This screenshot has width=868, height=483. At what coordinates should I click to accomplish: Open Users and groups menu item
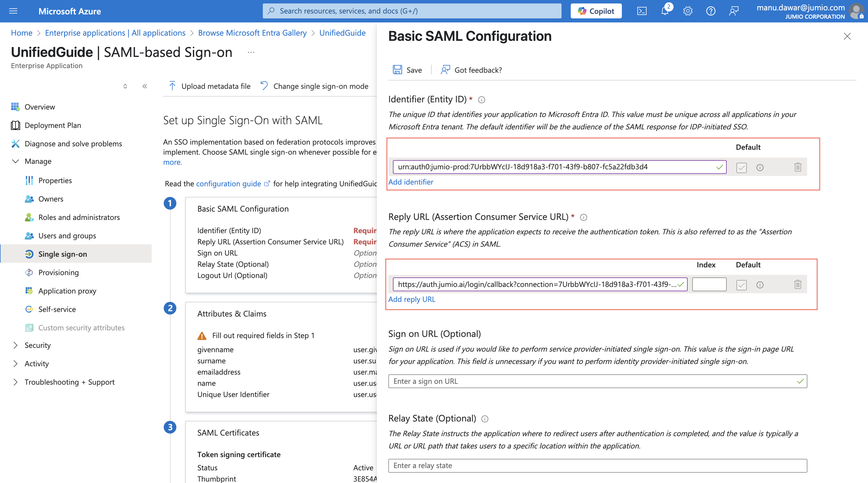tap(67, 235)
